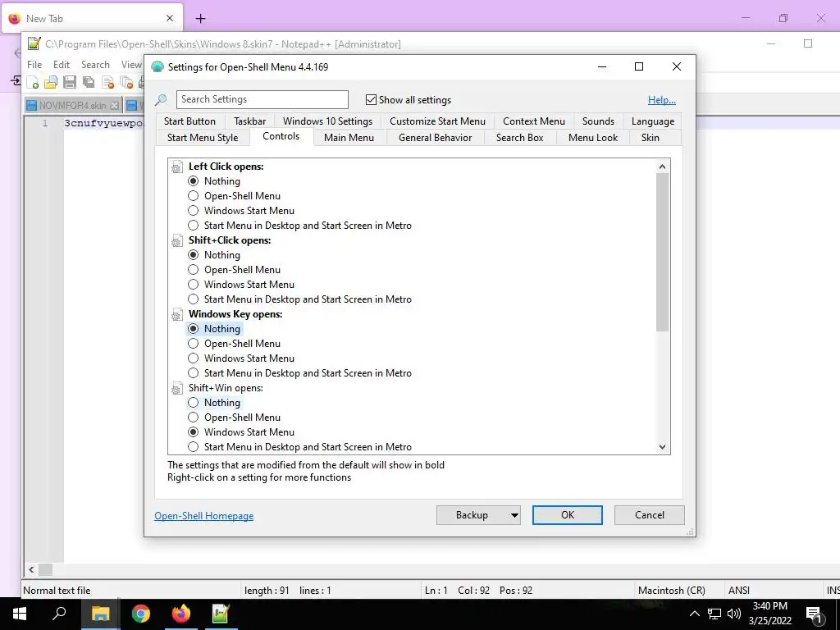Open the Language tab
This screenshot has height=630, width=840.
coord(652,121)
